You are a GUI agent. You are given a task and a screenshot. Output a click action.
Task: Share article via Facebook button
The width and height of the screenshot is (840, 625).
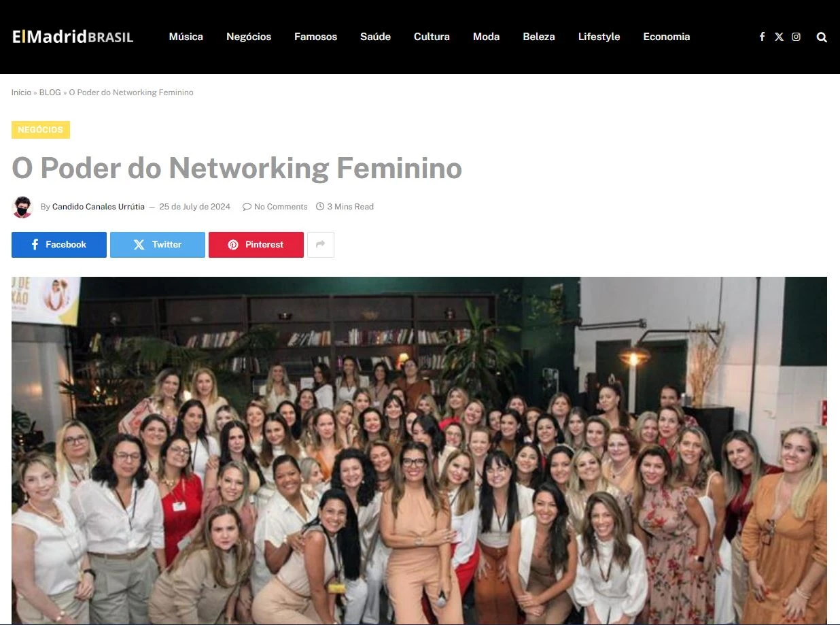pos(59,245)
